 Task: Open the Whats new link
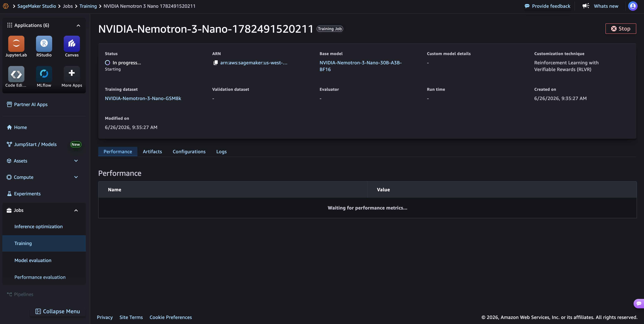coord(606,6)
